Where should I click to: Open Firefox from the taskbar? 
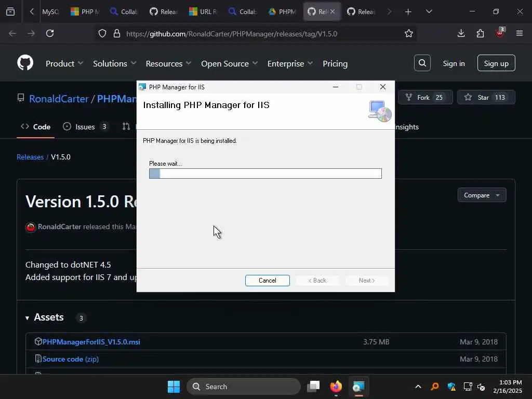click(336, 387)
